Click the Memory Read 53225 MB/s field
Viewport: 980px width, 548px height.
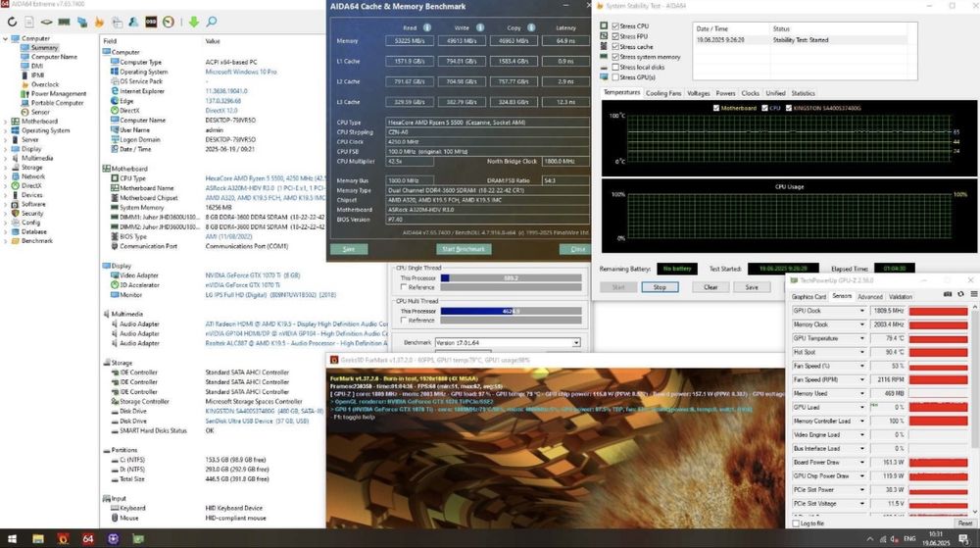[410, 40]
